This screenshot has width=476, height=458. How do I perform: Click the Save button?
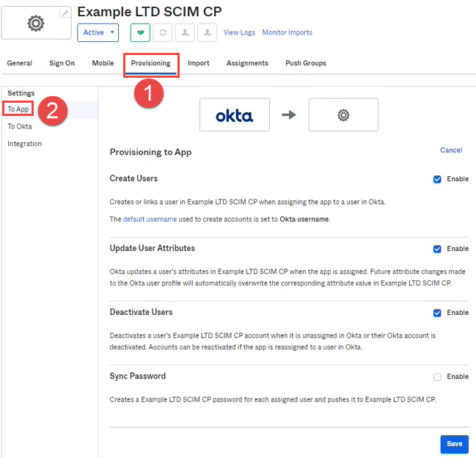coord(454,444)
